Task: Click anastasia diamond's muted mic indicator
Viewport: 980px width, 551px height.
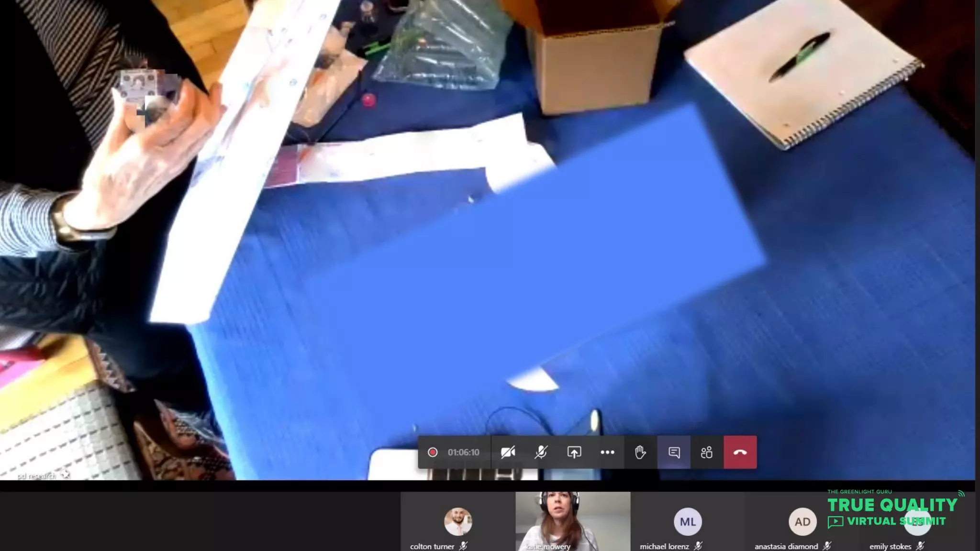Action: click(x=827, y=546)
